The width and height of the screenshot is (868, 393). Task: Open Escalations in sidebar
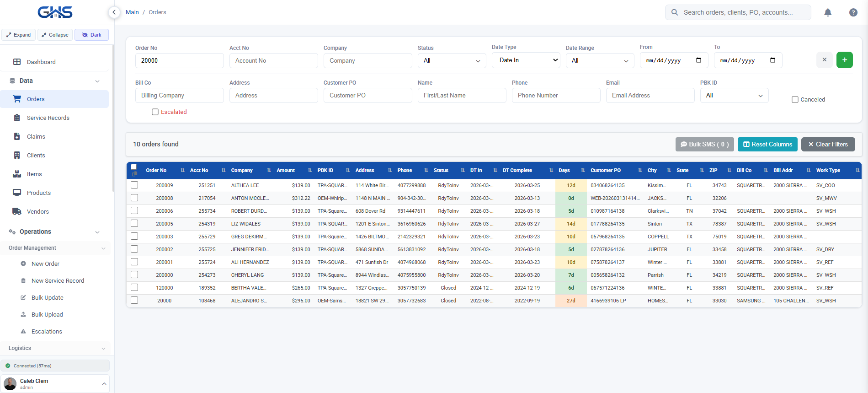(x=47, y=332)
